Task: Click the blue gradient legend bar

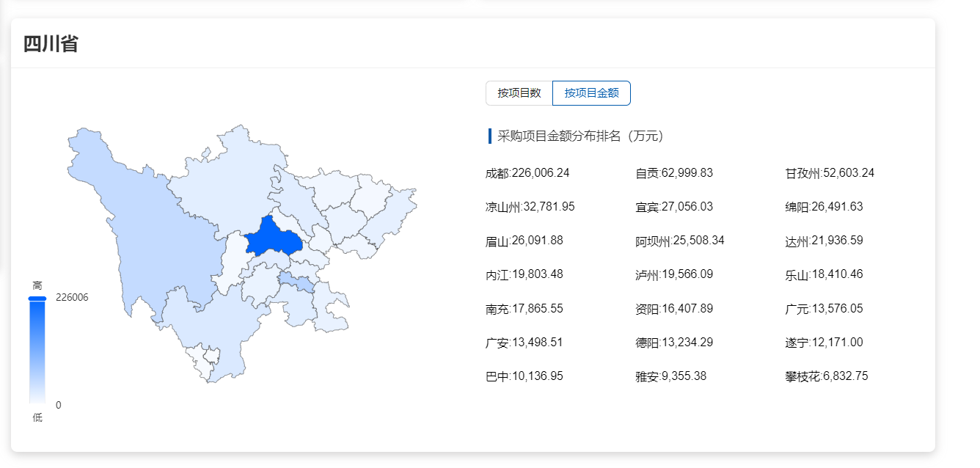Action: tap(37, 352)
